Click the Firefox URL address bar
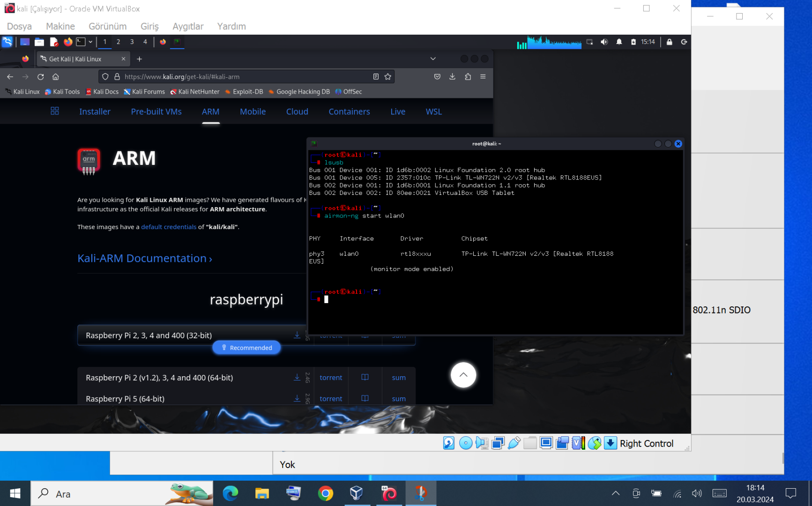The width and height of the screenshot is (812, 506). [246, 77]
